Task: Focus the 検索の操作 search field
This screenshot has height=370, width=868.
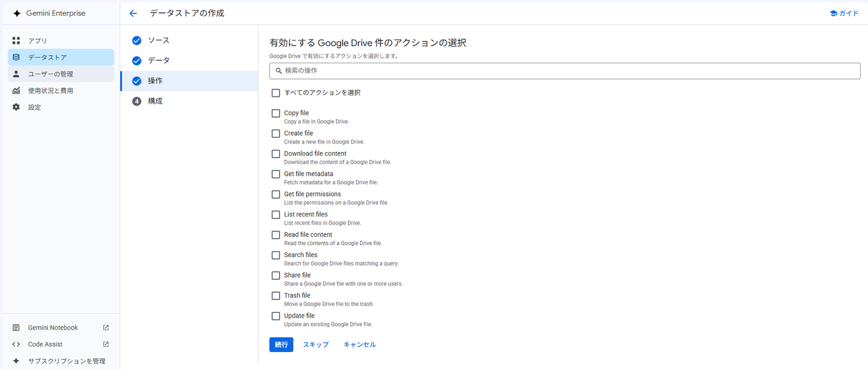Action: (x=565, y=71)
